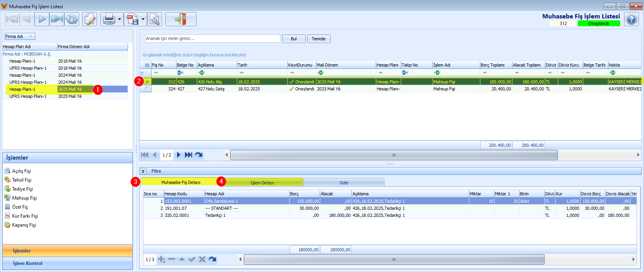This screenshot has height=272, width=644.
Task: Open Mali Dönem column filter operator
Action: (321, 73)
